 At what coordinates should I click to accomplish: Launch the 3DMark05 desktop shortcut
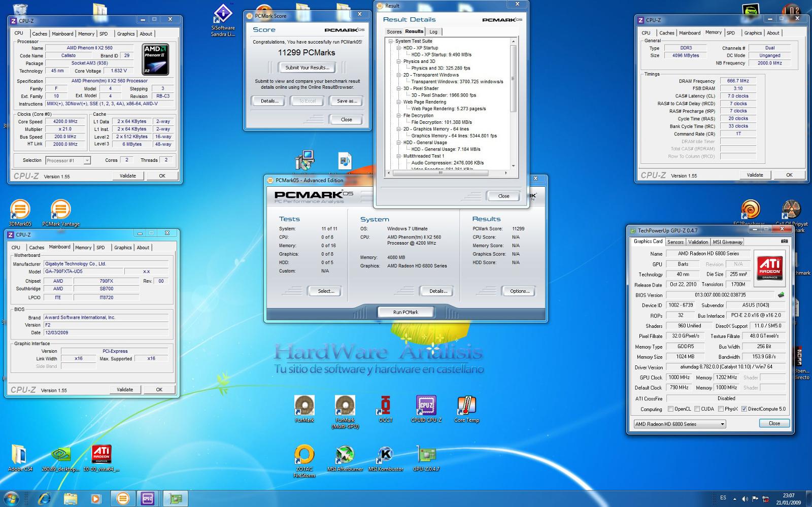coord(20,213)
